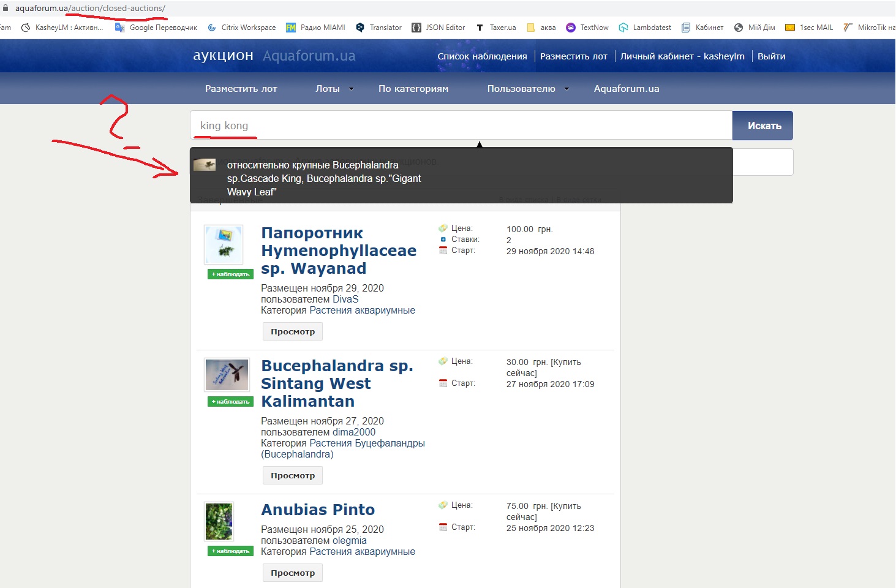The image size is (896, 588).
Task: Open the TextNow bookmark
Action: coord(587,28)
